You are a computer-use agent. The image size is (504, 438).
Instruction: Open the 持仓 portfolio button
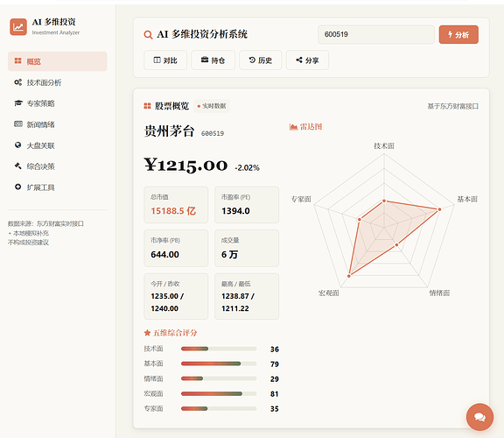tap(213, 60)
